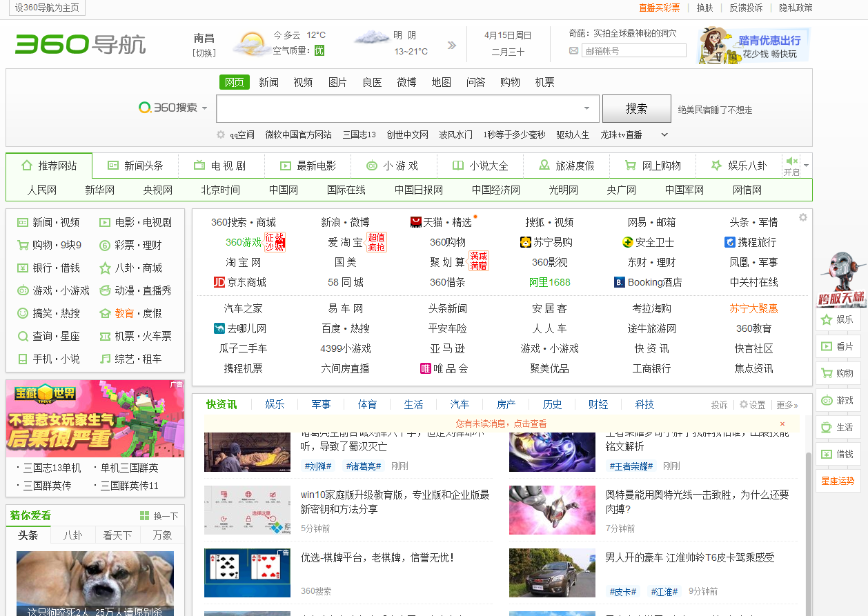Click 设360导航为主页 button

[x=47, y=8]
